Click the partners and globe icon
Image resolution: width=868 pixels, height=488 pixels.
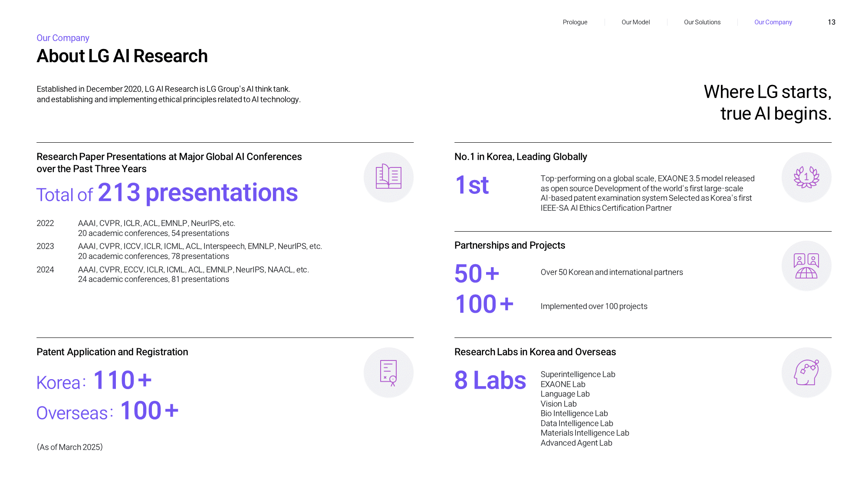click(x=806, y=266)
